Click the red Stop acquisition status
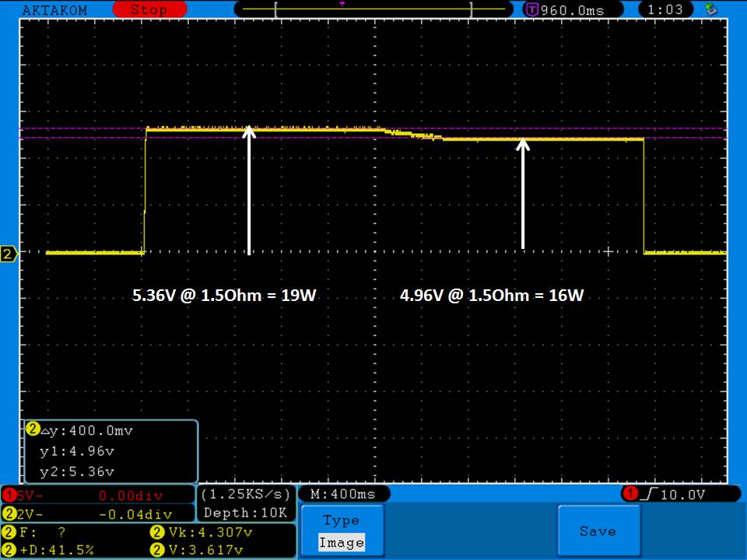 tap(149, 9)
